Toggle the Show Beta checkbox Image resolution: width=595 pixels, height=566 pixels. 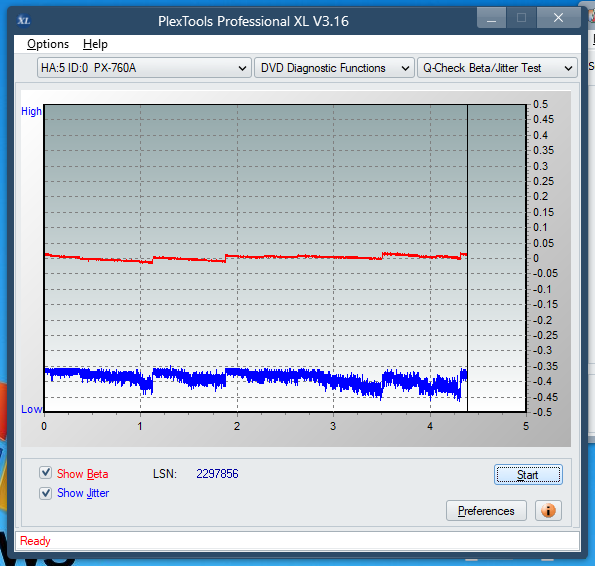point(46,473)
